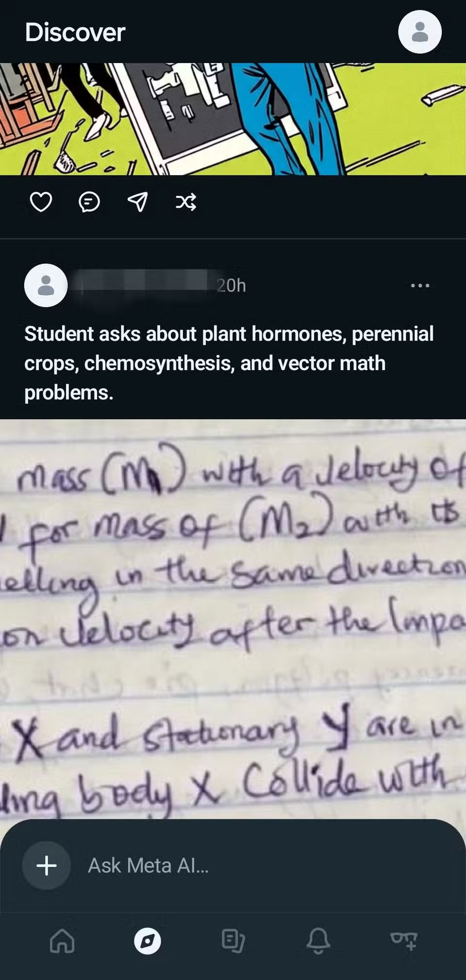Screen dimensions: 466x980
Task: Tap the plus attachment button
Action: (47, 866)
